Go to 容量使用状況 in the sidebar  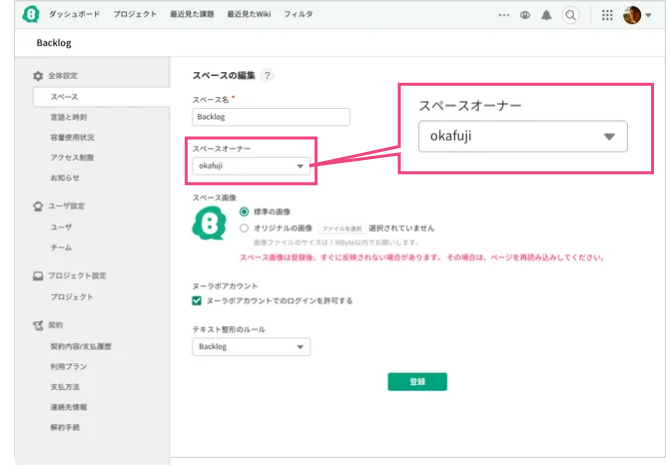(72, 137)
